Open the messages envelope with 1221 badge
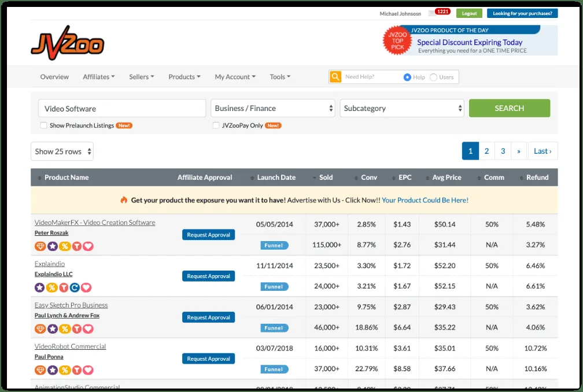 pyautogui.click(x=431, y=13)
